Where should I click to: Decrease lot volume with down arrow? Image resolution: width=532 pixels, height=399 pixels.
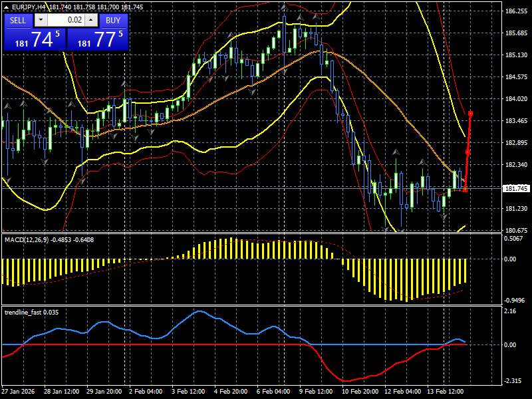pos(41,20)
